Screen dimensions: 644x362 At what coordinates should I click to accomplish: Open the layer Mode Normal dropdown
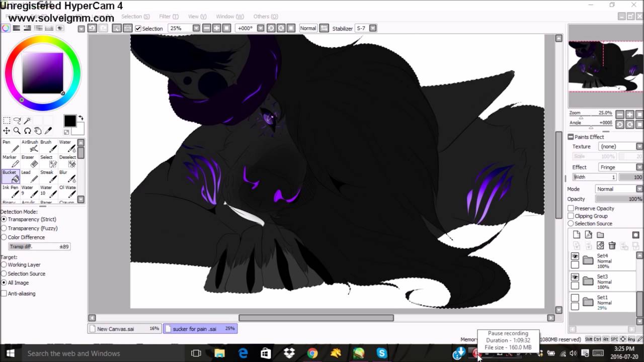(639, 189)
